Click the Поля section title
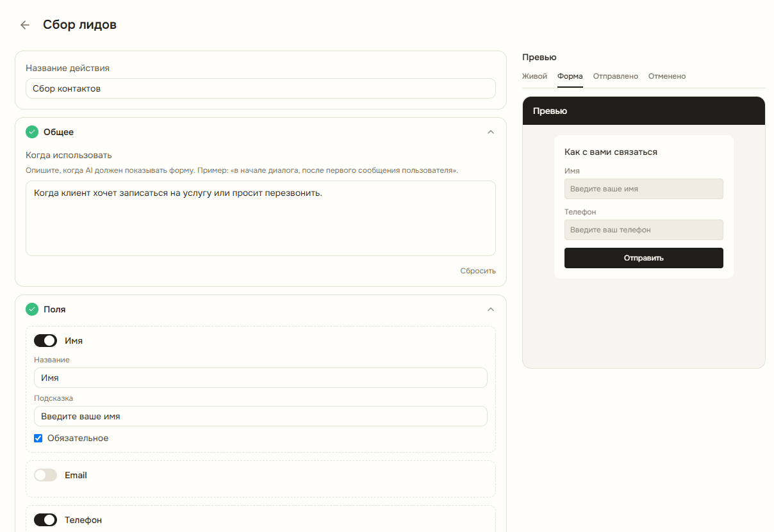Screen dimensions: 774x532 tap(54, 309)
